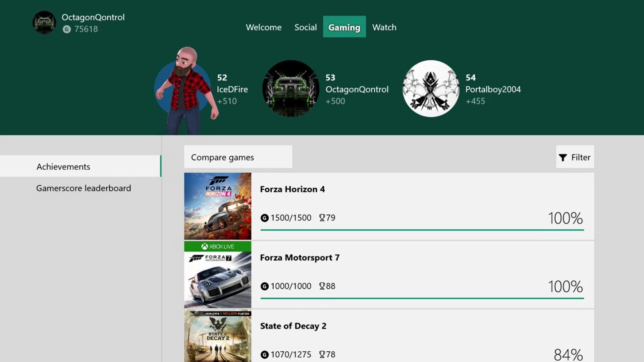The height and width of the screenshot is (362, 644).
Task: Click the Forza Horizon 4 progress bar
Action: click(x=422, y=230)
